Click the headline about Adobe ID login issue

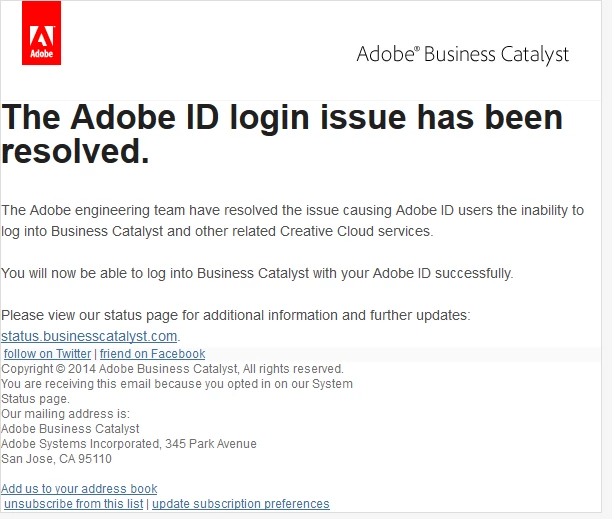pyautogui.click(x=282, y=133)
